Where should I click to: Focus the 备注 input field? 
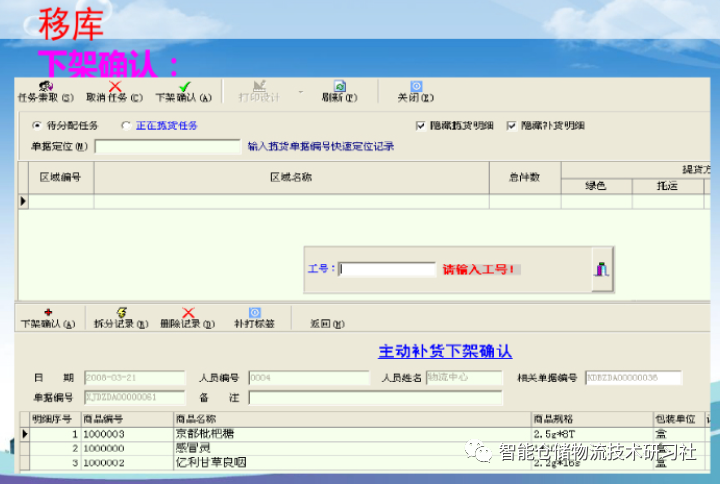[x=376, y=398]
